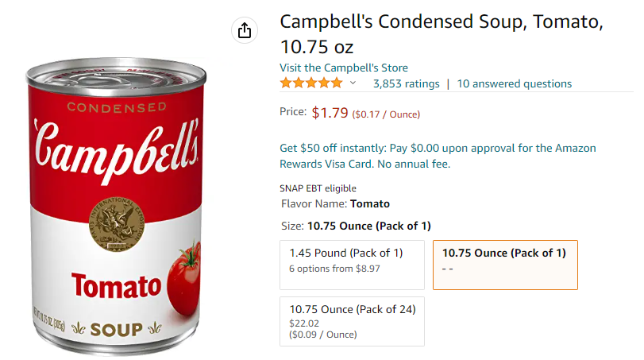
Task: Select the 1.45 Pound (Pack of 1) size
Action: (x=353, y=261)
